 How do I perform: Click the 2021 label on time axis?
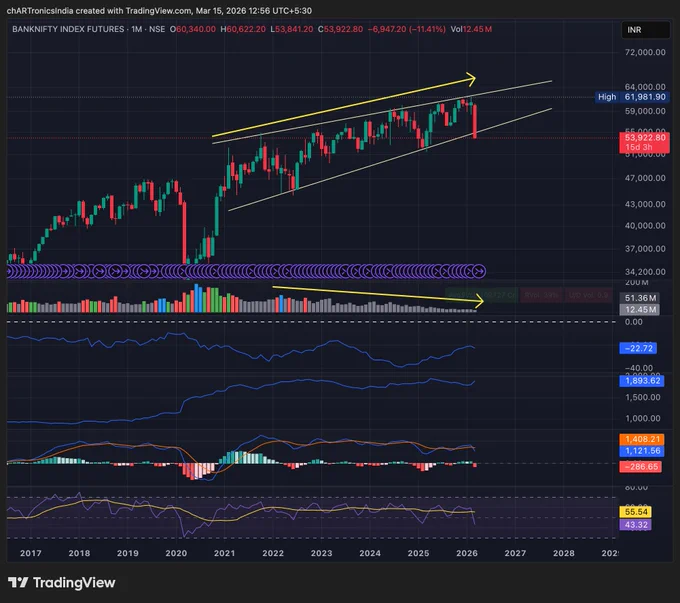click(x=224, y=553)
